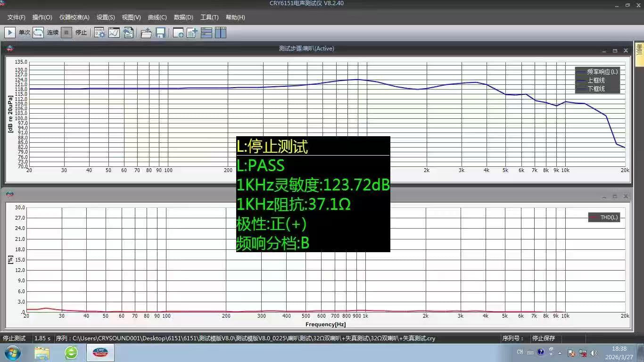
Task: Open the 文件(F) menu
Action: coord(17,17)
